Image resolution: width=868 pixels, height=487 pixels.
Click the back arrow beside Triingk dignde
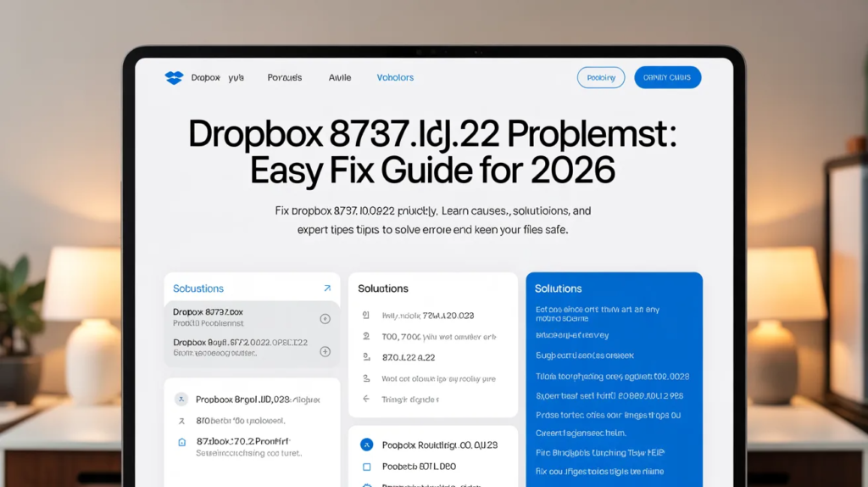click(366, 399)
